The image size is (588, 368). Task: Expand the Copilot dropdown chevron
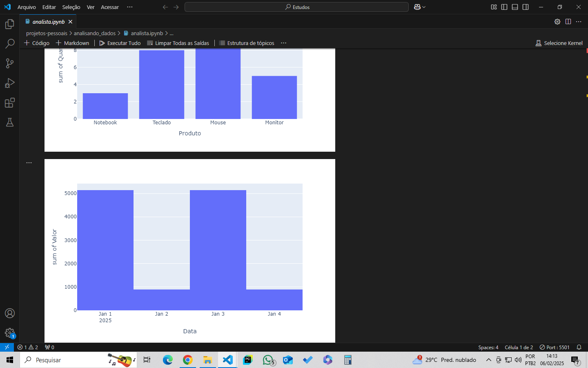point(424,7)
